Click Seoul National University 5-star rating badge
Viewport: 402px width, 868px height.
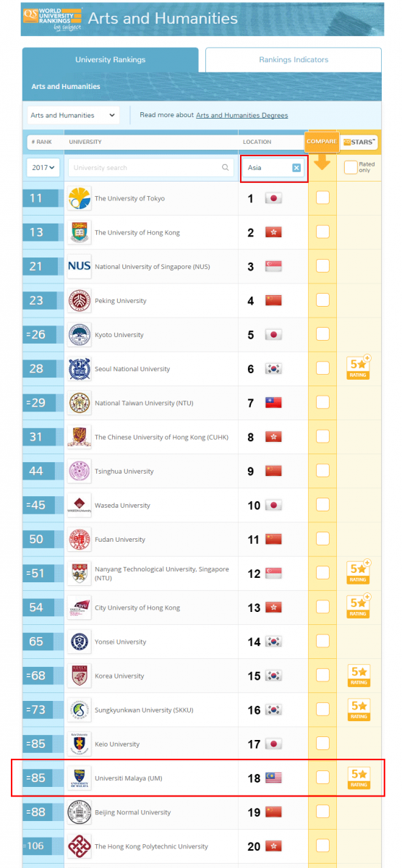[359, 367]
